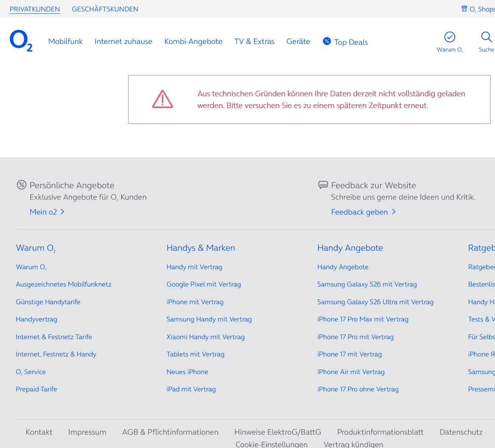Open Google Pixel mit Vertrag link
The width and height of the screenshot is (495, 448).
204,284
